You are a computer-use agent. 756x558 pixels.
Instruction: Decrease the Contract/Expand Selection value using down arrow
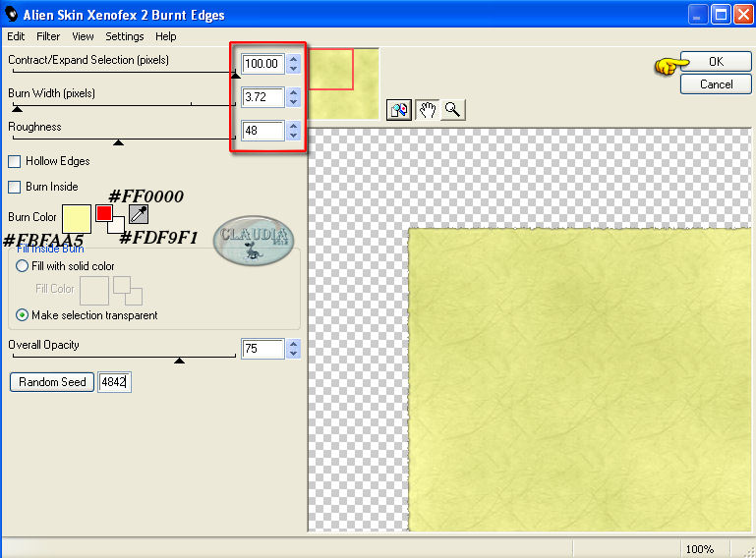tap(293, 69)
